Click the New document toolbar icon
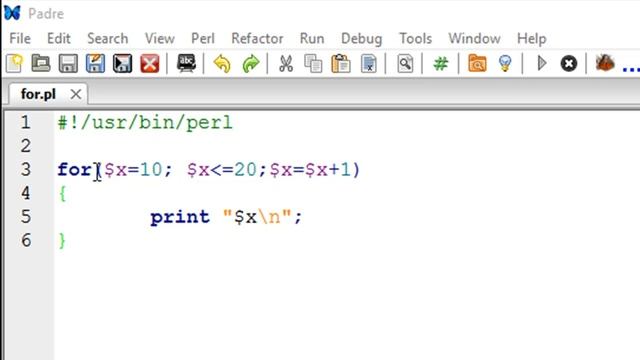The width and height of the screenshot is (640, 360). [14, 64]
